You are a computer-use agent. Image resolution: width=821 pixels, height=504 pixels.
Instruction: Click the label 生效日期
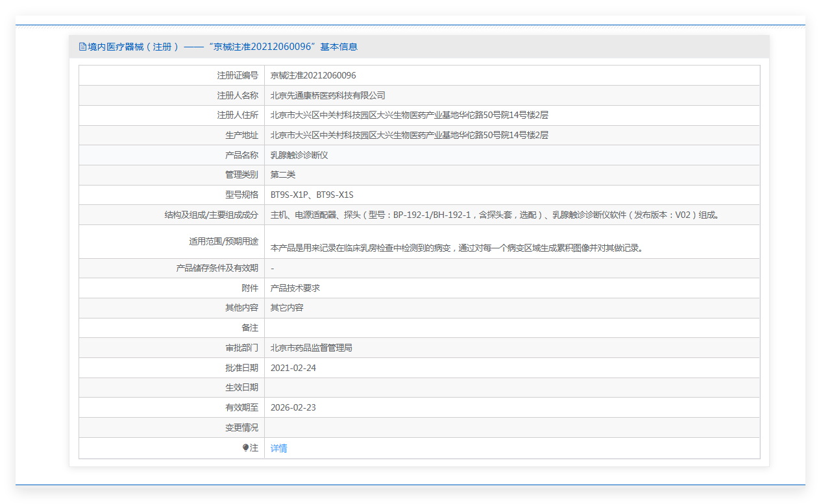coord(241,387)
